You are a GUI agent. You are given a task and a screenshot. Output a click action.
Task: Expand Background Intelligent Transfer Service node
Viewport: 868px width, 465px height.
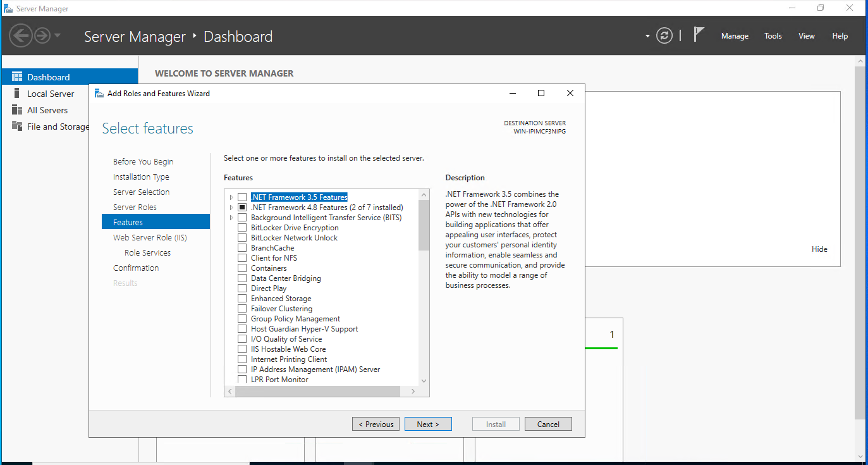click(231, 218)
